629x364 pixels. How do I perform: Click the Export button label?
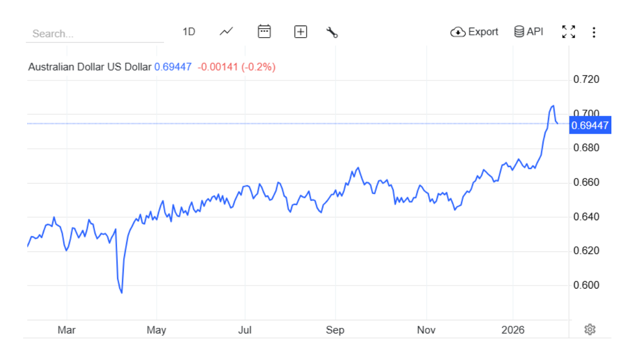(483, 32)
